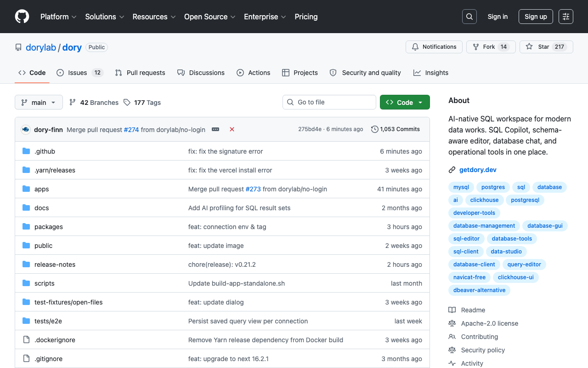The height and width of the screenshot is (368, 588).
Task: Click the branch icon beside 42 Branches
Action: pos(73,103)
